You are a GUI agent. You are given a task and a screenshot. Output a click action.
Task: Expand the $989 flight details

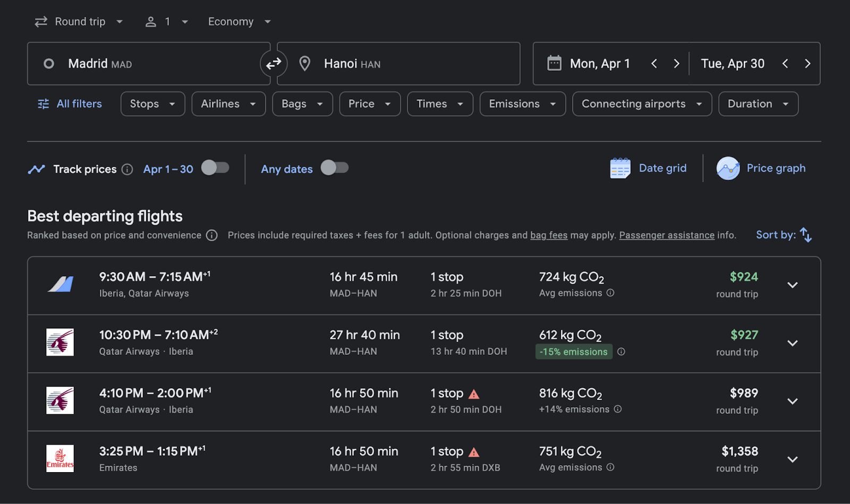tap(793, 402)
